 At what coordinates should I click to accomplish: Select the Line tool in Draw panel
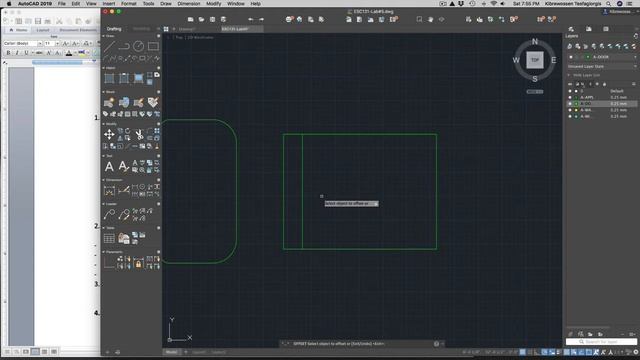pos(109,46)
